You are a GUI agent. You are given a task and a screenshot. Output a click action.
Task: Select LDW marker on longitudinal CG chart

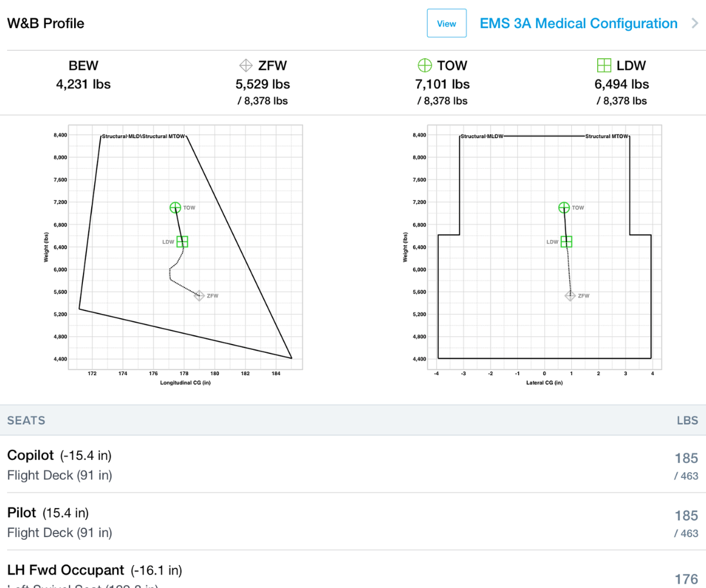click(182, 242)
